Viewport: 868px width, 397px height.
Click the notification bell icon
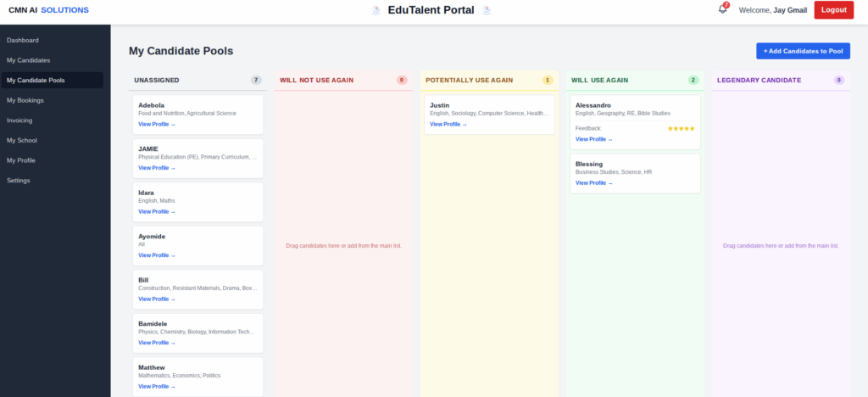click(x=722, y=10)
